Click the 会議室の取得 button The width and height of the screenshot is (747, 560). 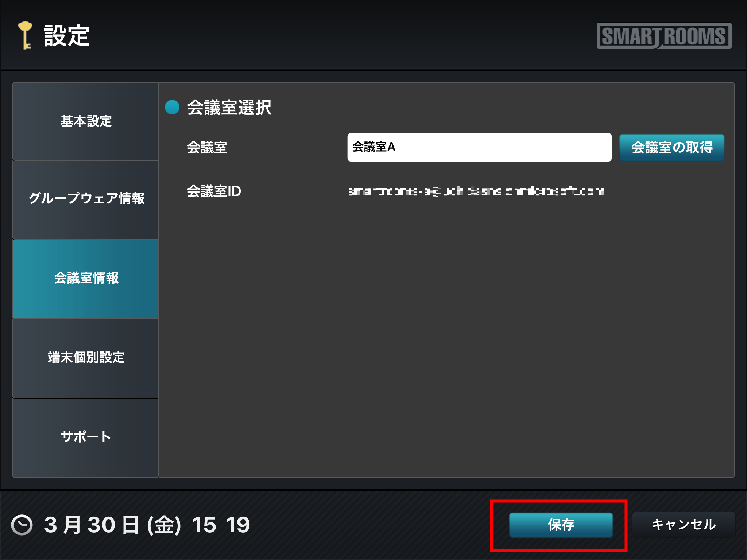coord(672,148)
